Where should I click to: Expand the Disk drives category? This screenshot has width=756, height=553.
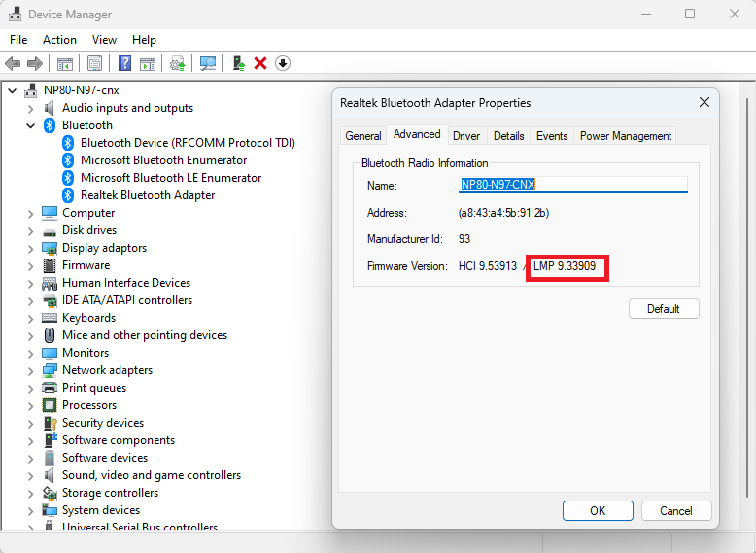pos(30,231)
